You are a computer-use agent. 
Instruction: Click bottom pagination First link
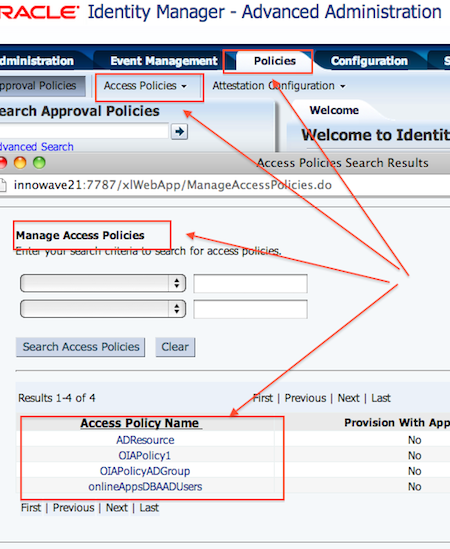point(31,508)
